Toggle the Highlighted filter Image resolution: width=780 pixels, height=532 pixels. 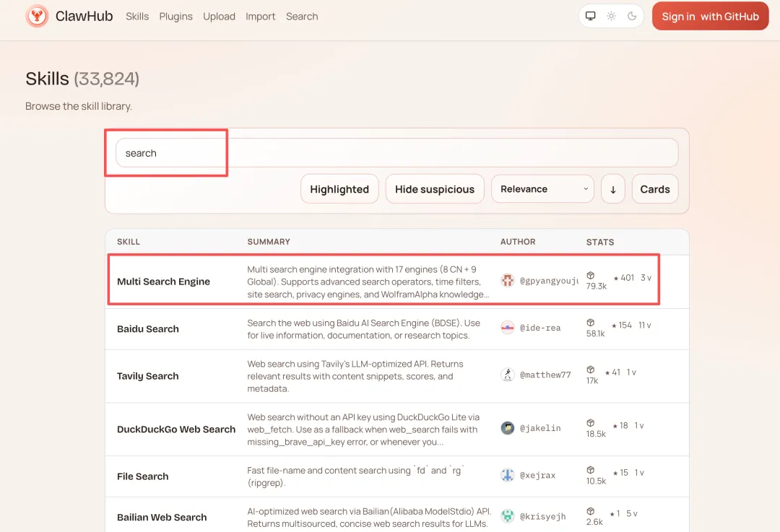[339, 189]
